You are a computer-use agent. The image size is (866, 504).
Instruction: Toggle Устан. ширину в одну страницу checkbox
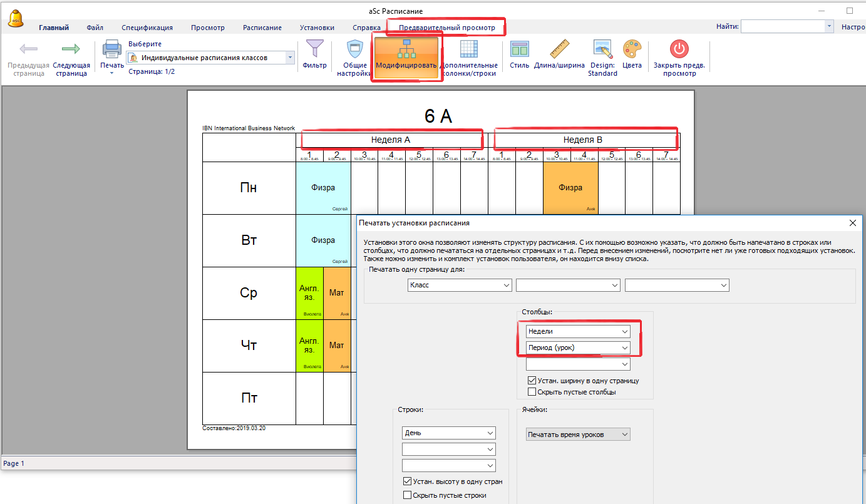(x=532, y=381)
